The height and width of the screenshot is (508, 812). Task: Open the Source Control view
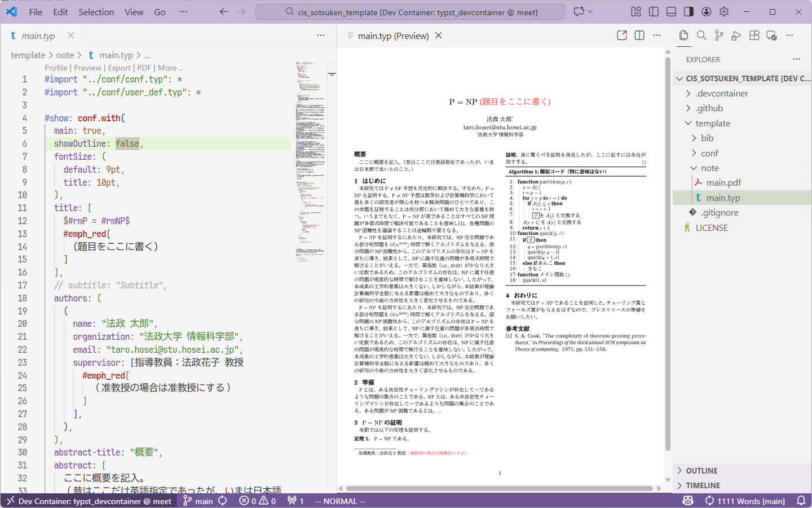point(719,36)
